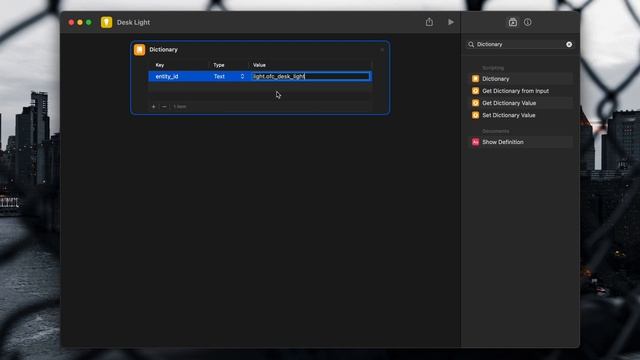Image resolution: width=640 pixels, height=360 pixels.
Task: Open the Text type dropdown
Action: click(229, 76)
